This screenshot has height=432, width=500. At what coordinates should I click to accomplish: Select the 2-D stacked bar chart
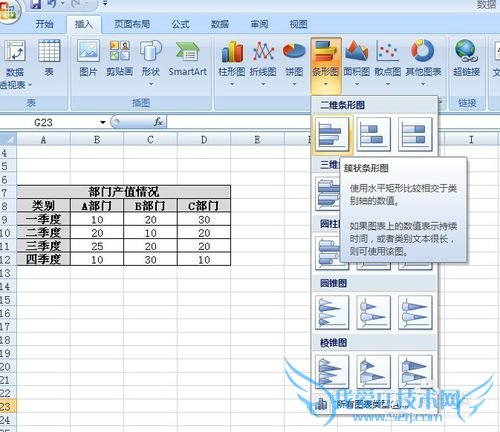click(373, 134)
